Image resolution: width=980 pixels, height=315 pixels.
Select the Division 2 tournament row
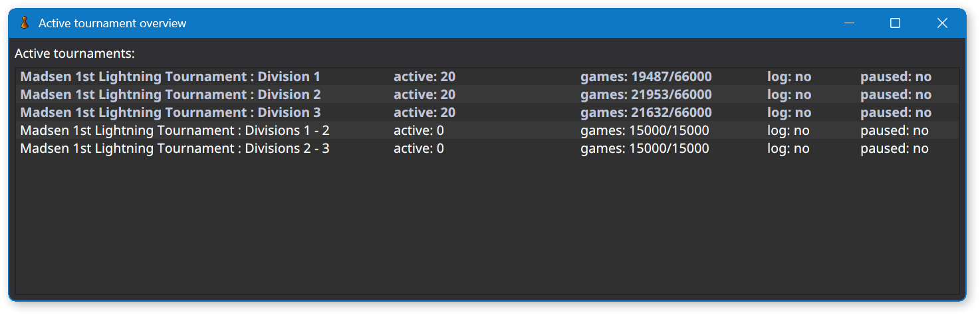487,94
